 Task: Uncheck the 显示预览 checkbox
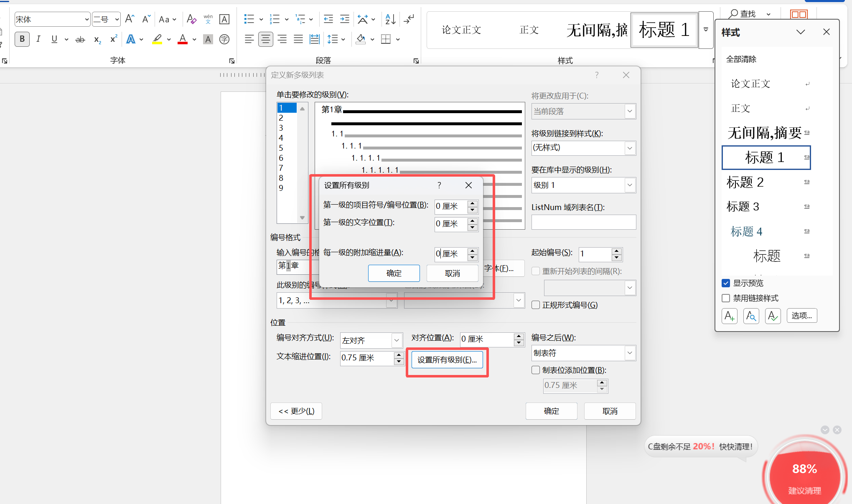tap(726, 283)
